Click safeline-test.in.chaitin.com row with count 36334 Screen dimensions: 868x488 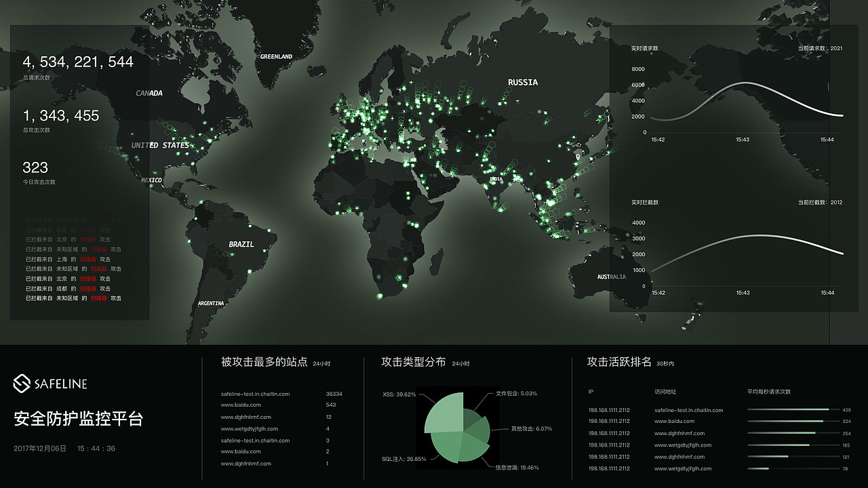[x=282, y=393]
